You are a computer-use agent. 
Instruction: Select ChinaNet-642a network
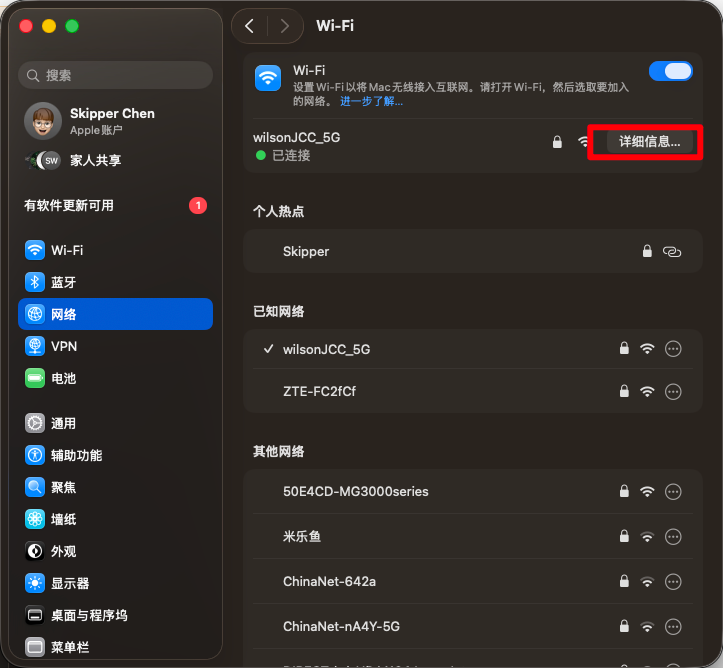pos(329,581)
